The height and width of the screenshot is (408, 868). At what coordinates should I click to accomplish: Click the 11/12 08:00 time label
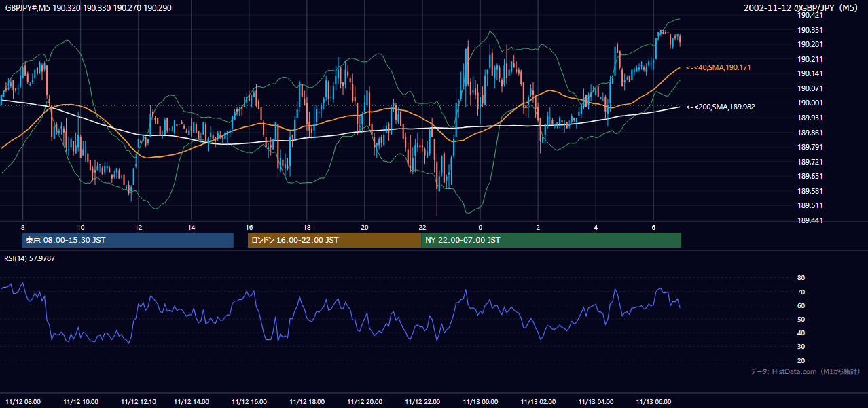[x=23, y=401]
